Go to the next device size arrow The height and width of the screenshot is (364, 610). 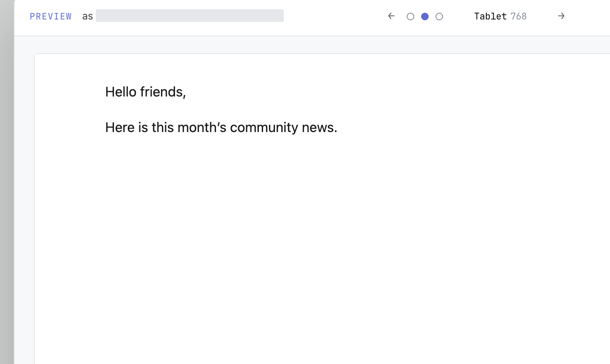[x=561, y=16]
